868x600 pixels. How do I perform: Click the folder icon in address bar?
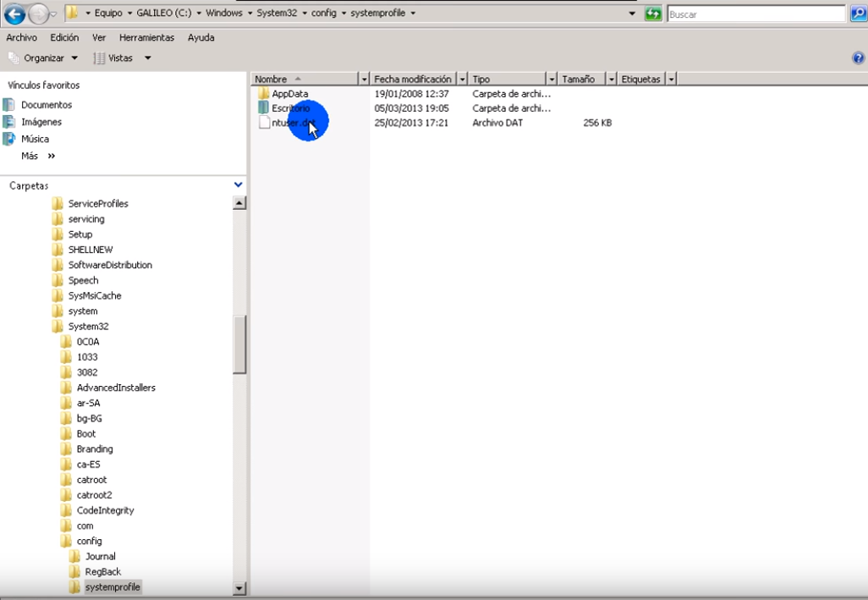point(72,13)
